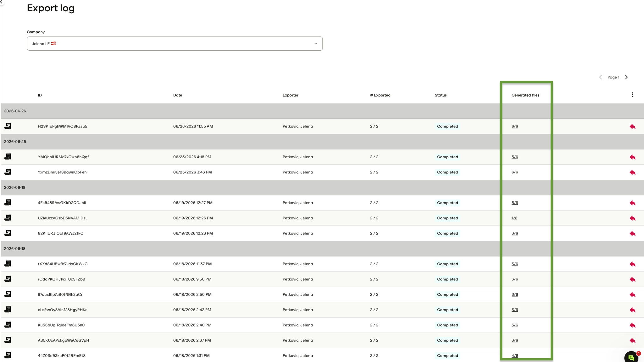Revert export YxmzDmrJe1SBawnOpFeh with red arrow

(632, 173)
